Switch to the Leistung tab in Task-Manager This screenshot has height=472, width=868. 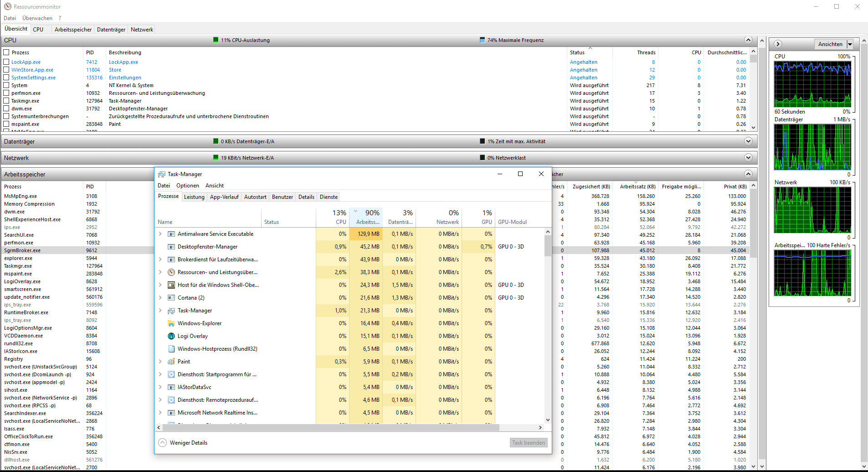point(194,197)
